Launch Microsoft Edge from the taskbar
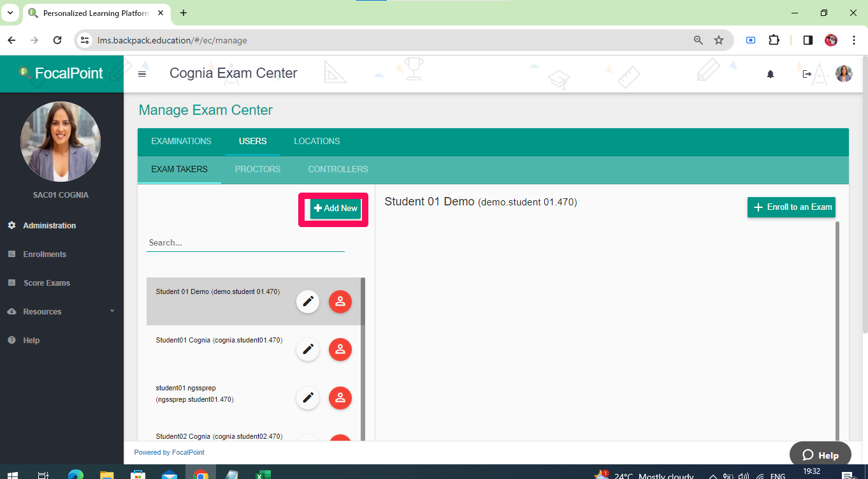 pos(76,475)
